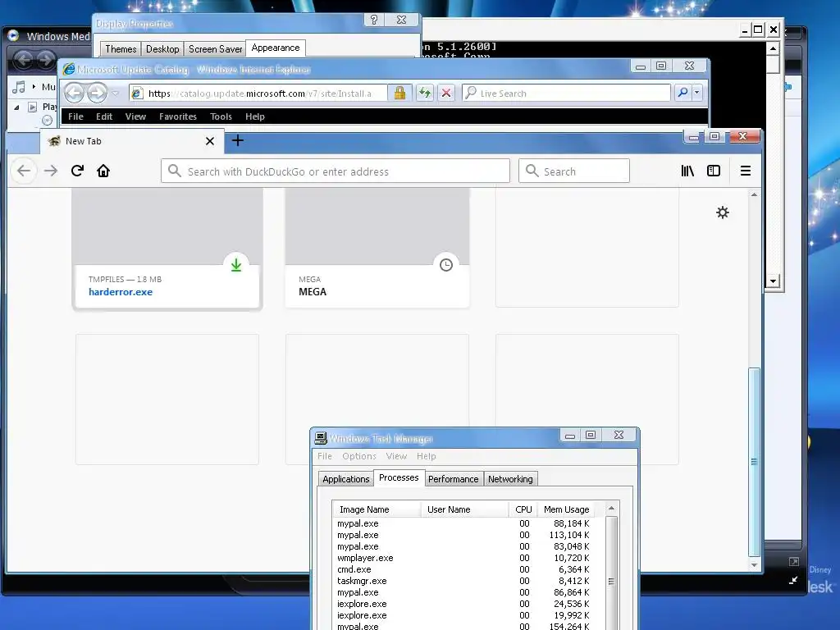Image resolution: width=840 pixels, height=630 pixels.
Task: Open a new browser tab with plus
Action: click(x=238, y=141)
